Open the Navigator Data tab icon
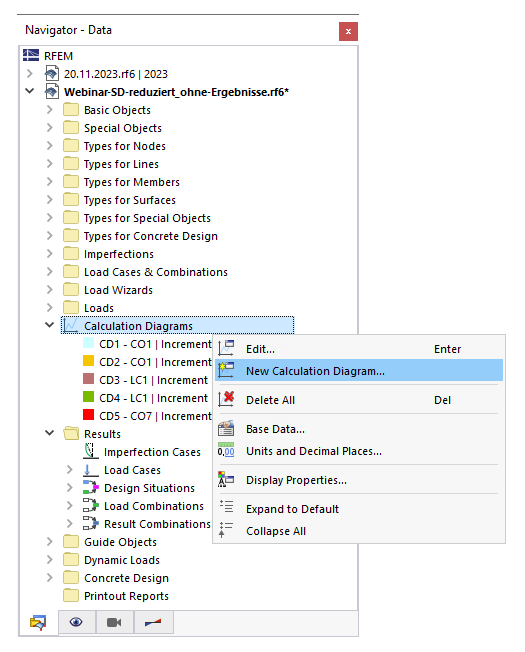 pos(38,622)
